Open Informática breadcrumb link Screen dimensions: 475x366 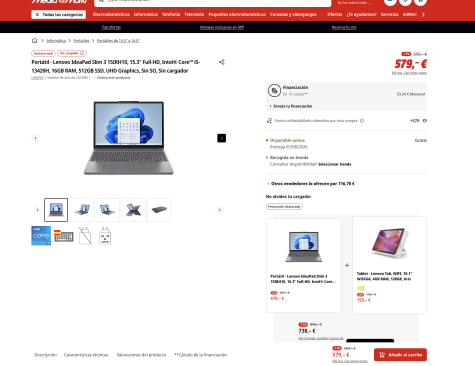click(x=56, y=41)
